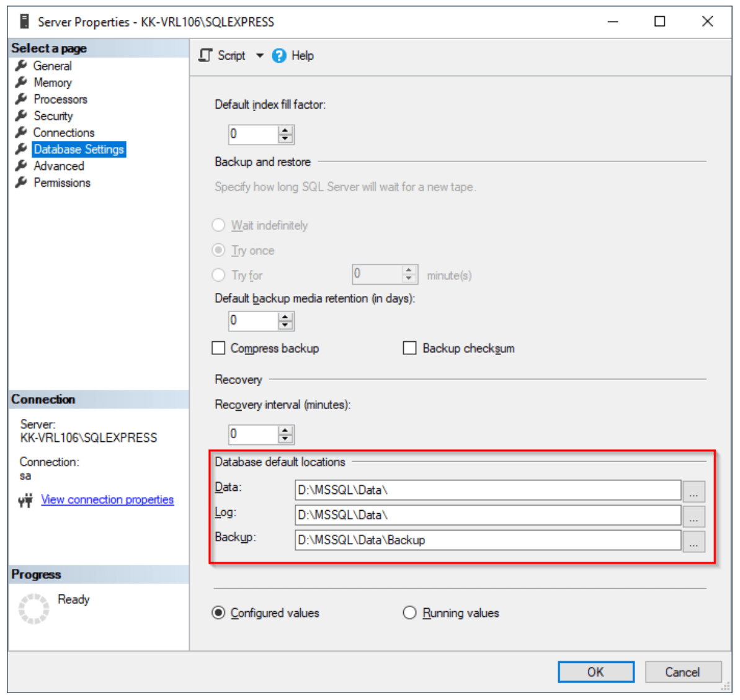
Task: Increase default backup media retention days
Action: click(285, 316)
